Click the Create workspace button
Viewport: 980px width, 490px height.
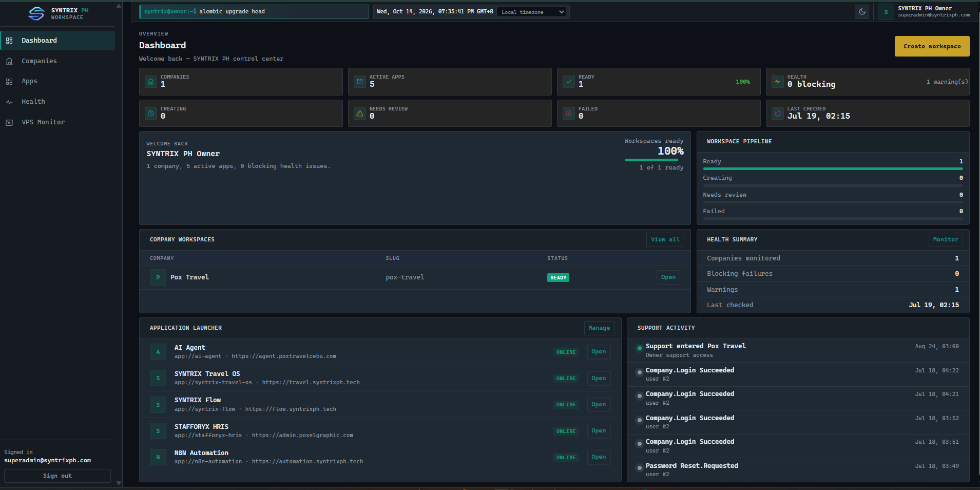coord(932,46)
